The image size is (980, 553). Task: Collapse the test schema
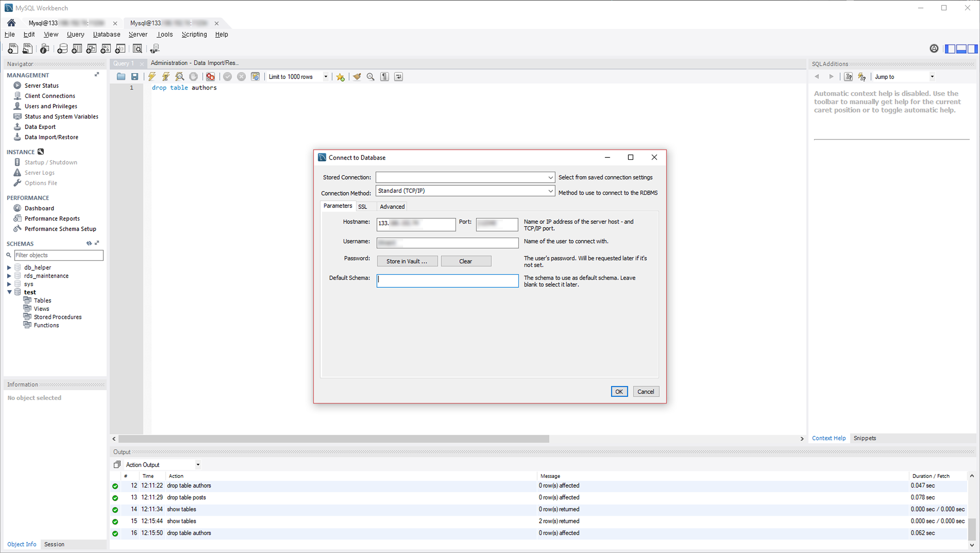(x=9, y=292)
